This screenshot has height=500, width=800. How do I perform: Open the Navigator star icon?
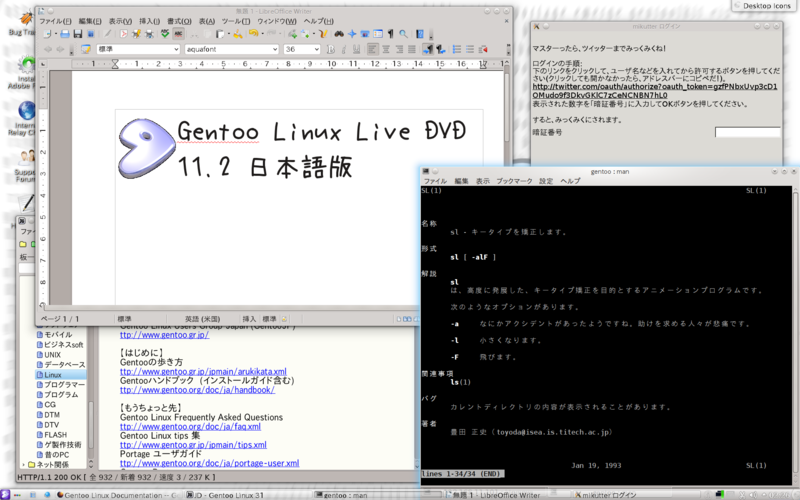(352, 34)
